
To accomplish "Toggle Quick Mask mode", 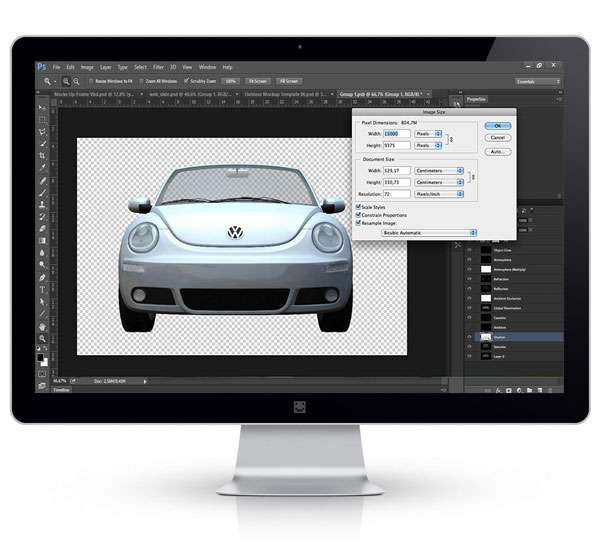I will click(42, 373).
